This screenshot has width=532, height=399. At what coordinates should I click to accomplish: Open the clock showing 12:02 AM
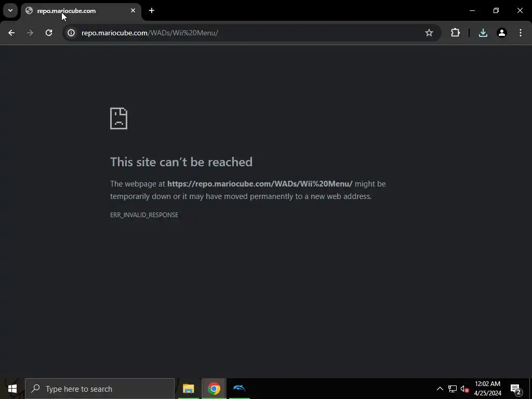click(x=487, y=389)
